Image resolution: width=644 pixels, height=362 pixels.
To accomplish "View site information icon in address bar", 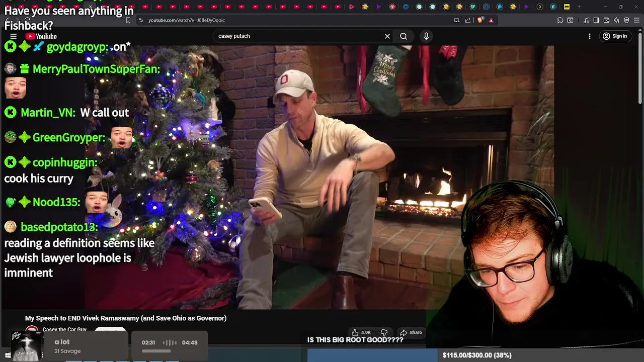I will point(141,20).
